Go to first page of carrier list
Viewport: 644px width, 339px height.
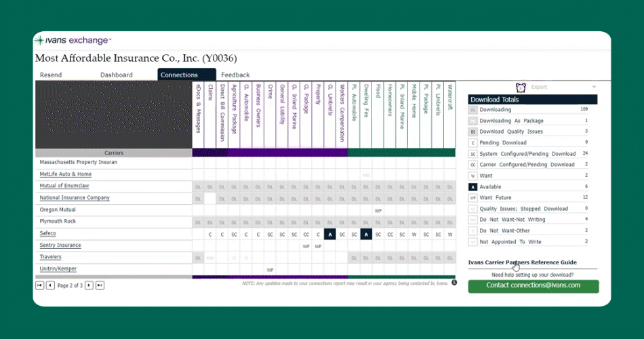pyautogui.click(x=40, y=285)
